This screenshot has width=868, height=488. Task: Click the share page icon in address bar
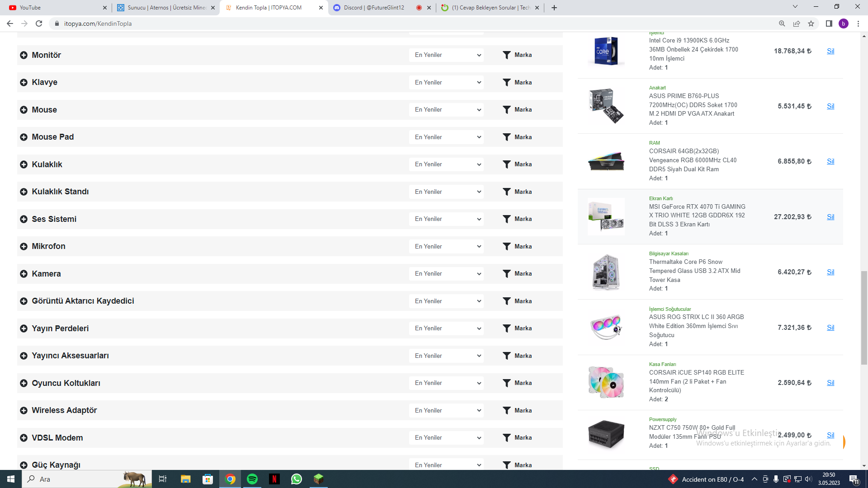coord(797,23)
